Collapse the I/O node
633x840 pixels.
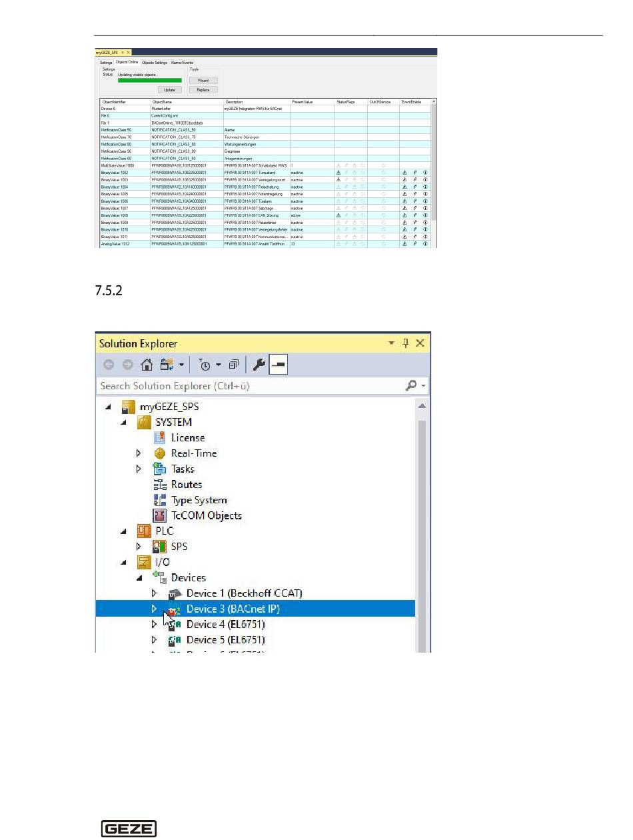[123, 562]
